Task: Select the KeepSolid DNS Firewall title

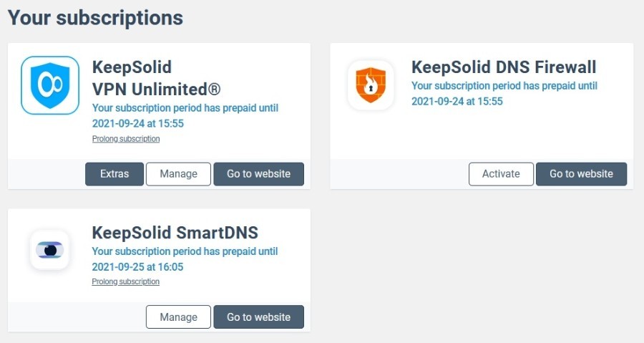Action: pyautogui.click(x=504, y=67)
